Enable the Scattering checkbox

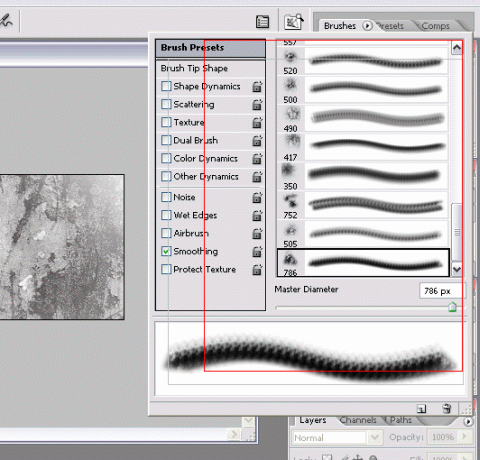pos(166,104)
